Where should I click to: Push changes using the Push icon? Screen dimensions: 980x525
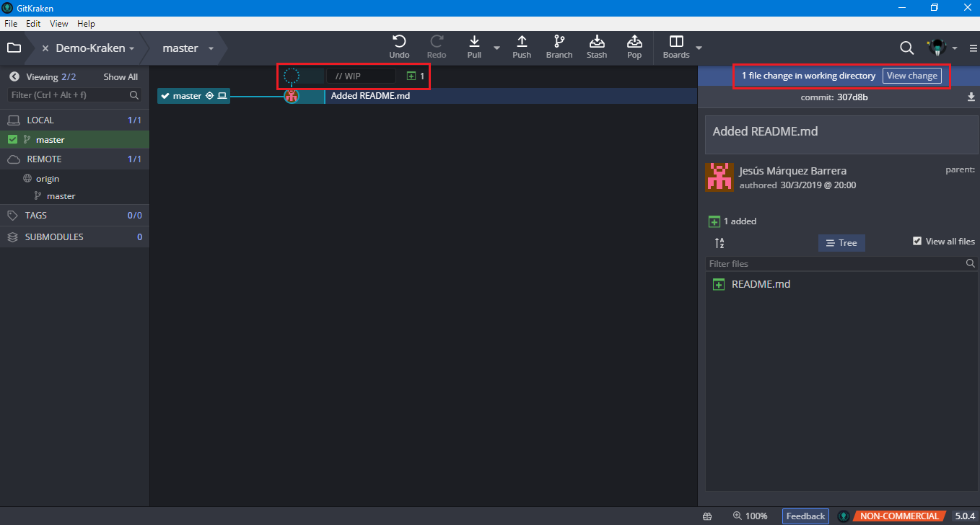tap(522, 42)
